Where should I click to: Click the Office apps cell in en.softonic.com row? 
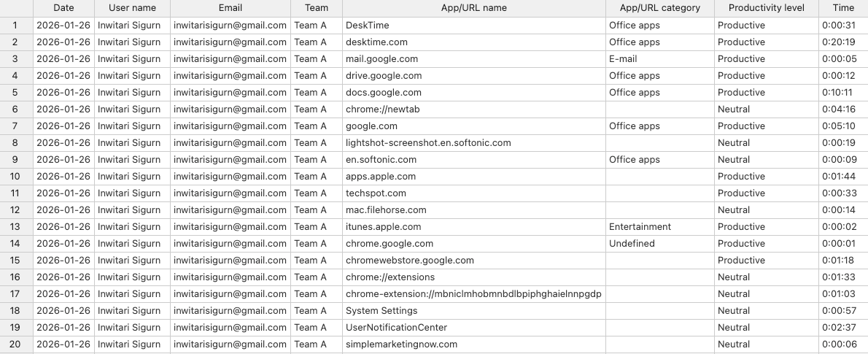[660, 160]
